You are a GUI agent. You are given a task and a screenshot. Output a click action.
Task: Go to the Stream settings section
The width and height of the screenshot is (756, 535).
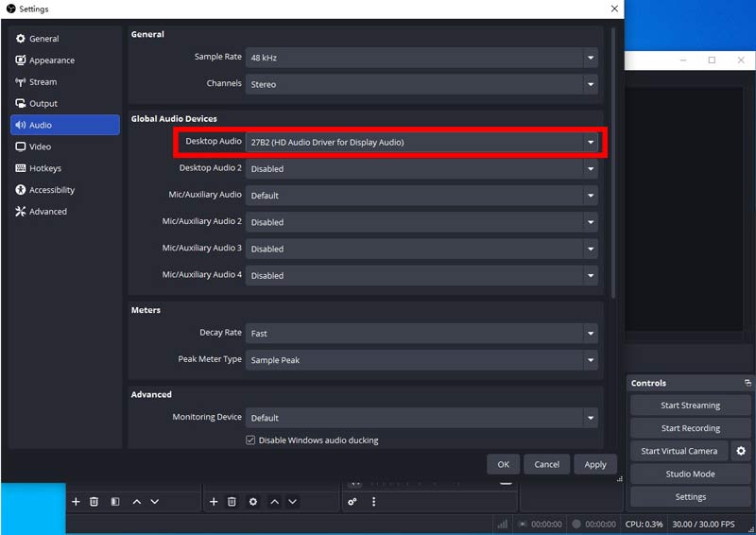pyautogui.click(x=43, y=82)
